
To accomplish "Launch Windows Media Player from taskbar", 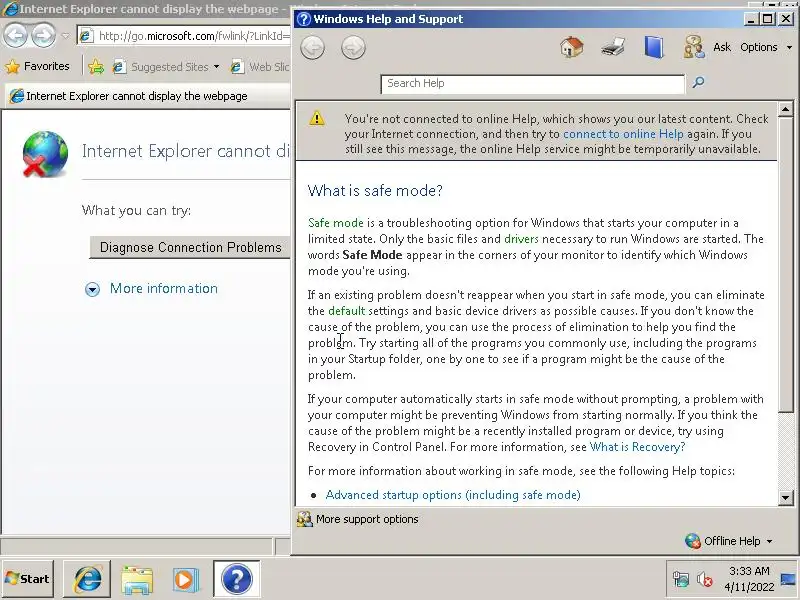I will pyautogui.click(x=184, y=579).
